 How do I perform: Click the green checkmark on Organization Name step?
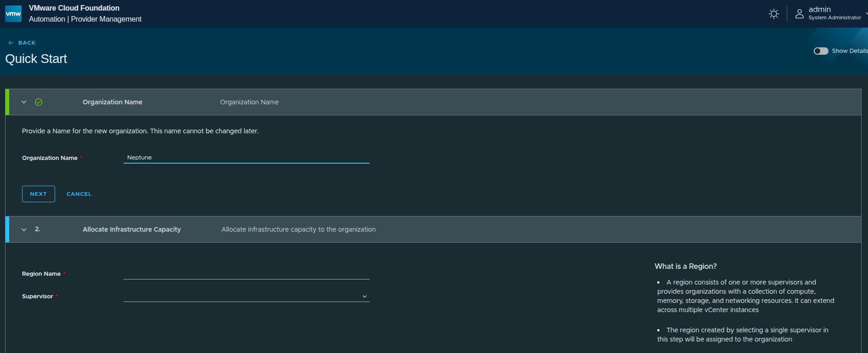tap(39, 102)
